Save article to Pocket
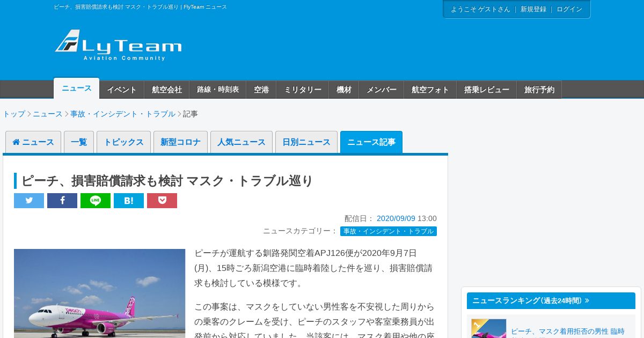Image resolution: width=644 pixels, height=338 pixels. pos(162,201)
